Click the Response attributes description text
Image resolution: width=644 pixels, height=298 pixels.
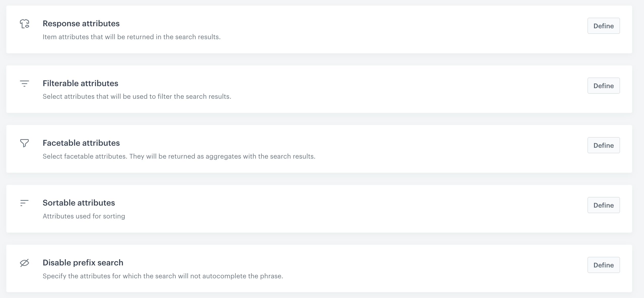[132, 37]
